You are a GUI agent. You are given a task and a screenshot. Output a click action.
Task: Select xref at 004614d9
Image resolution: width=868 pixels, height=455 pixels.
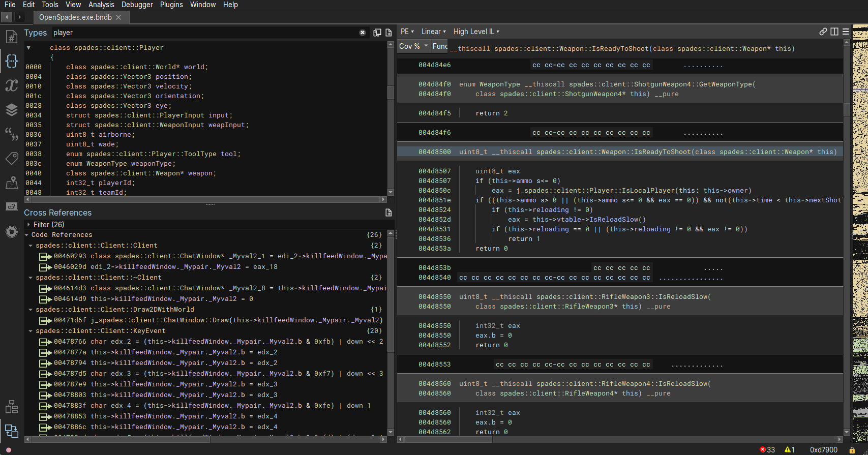tap(146, 299)
